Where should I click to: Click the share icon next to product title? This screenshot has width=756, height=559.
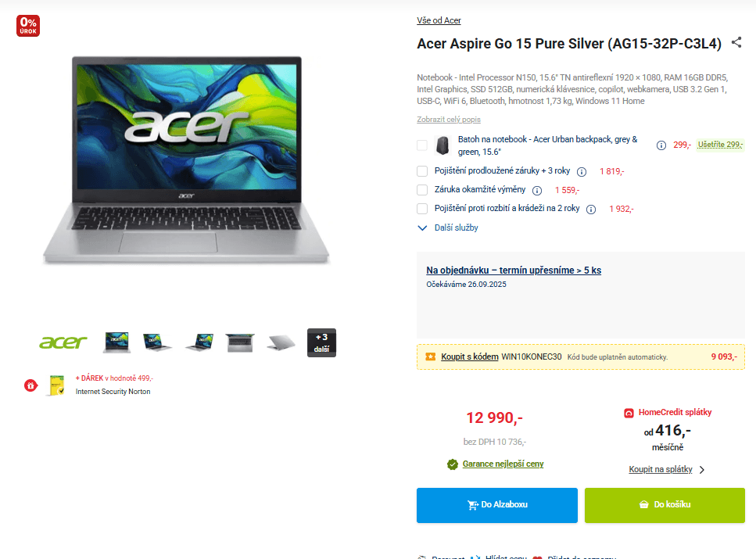[736, 42]
